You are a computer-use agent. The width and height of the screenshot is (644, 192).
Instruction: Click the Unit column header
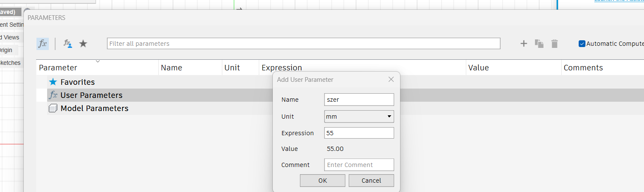(241, 67)
